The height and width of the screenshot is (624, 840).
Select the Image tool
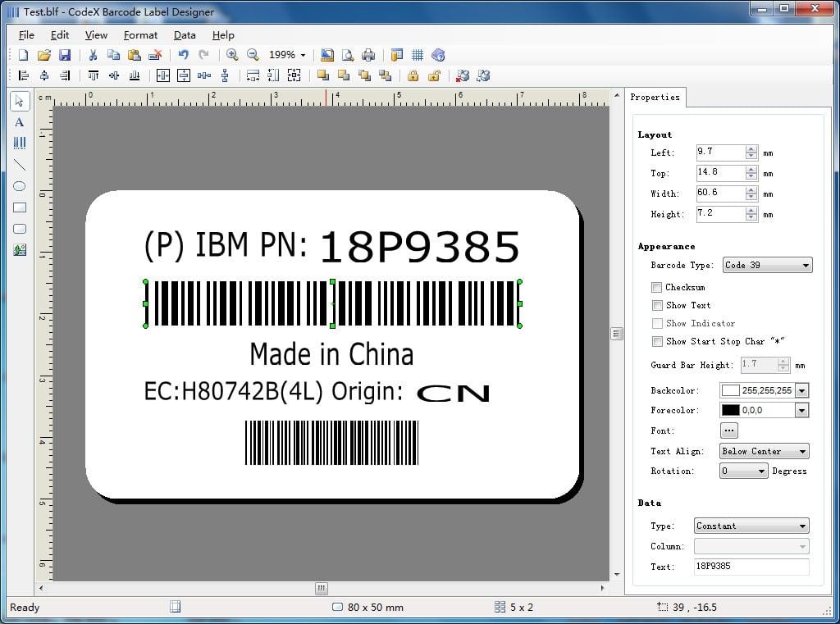[x=20, y=249]
